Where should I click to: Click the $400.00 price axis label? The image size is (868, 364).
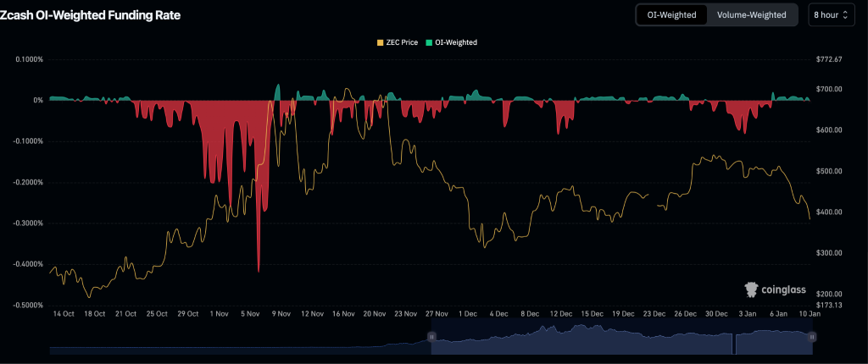pyautogui.click(x=829, y=212)
